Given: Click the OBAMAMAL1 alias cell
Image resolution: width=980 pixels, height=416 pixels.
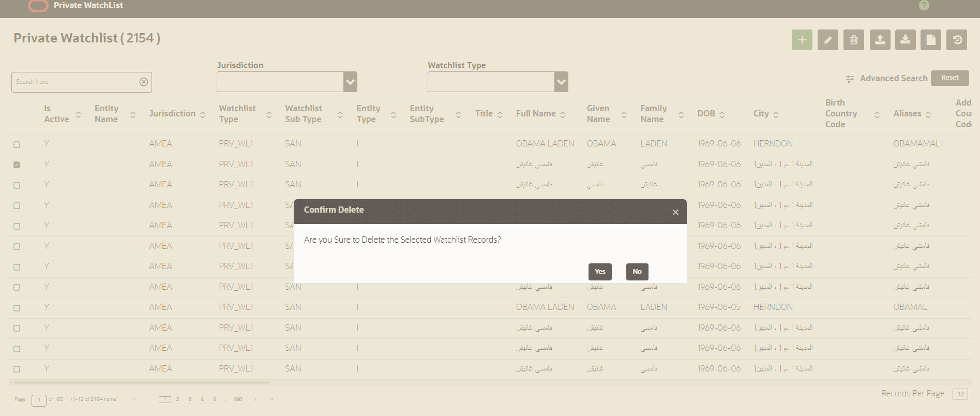Looking at the screenshot, I should tap(918, 144).
